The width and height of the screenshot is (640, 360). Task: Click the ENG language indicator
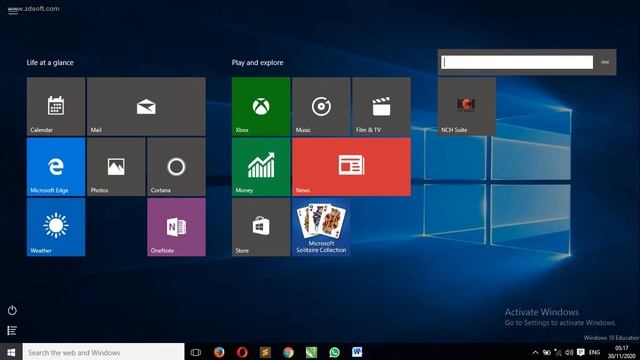(594, 352)
